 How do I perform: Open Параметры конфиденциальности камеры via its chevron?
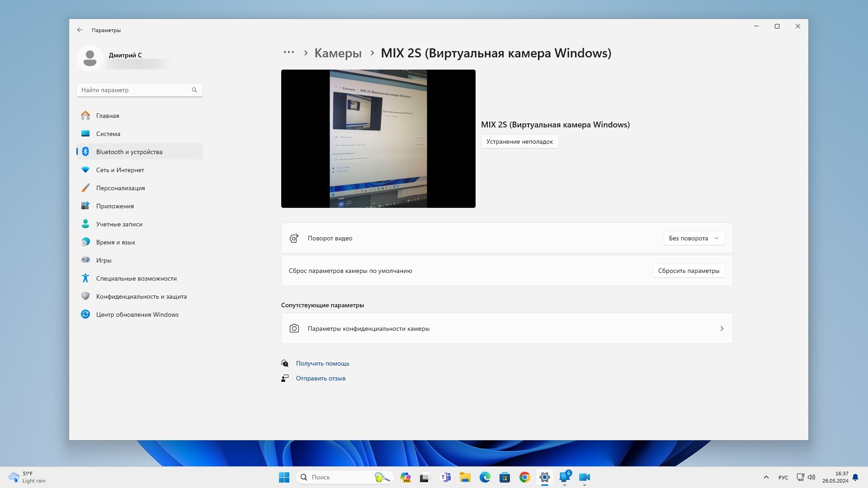point(722,328)
